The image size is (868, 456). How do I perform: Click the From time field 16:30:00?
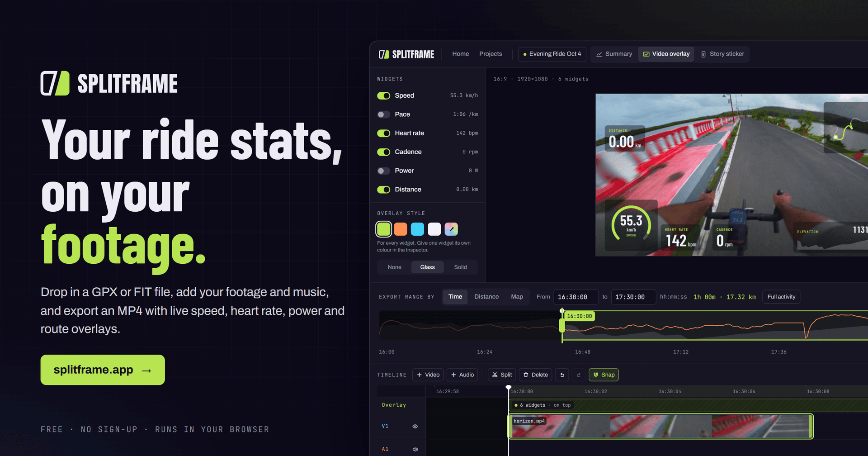(x=576, y=297)
